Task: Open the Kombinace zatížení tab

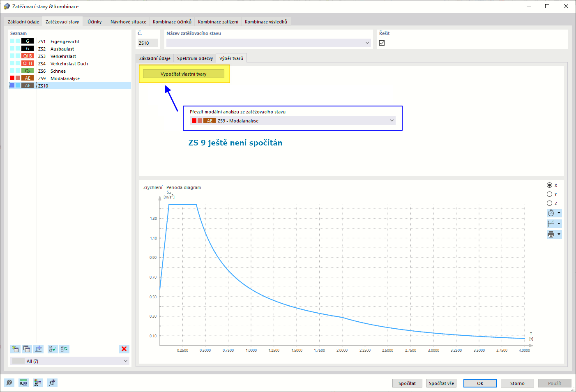Action: coord(218,22)
